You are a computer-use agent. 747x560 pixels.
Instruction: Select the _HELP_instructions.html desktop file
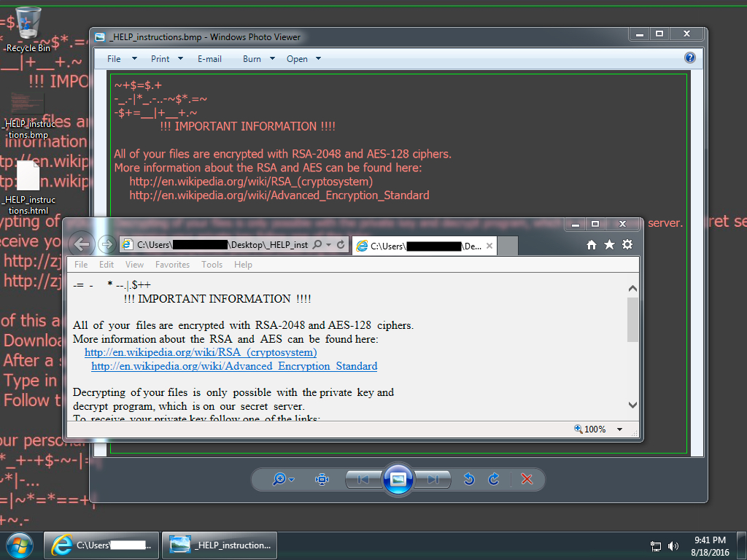[28, 187]
